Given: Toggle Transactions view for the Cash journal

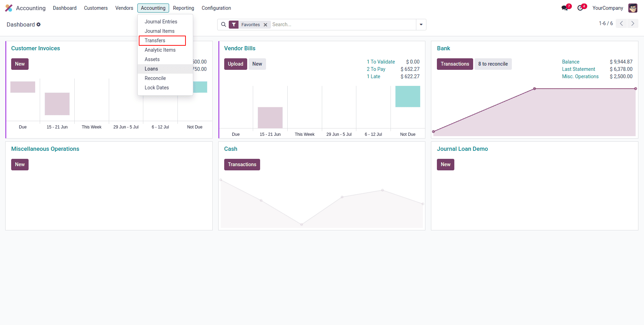Looking at the screenshot, I should tap(242, 164).
